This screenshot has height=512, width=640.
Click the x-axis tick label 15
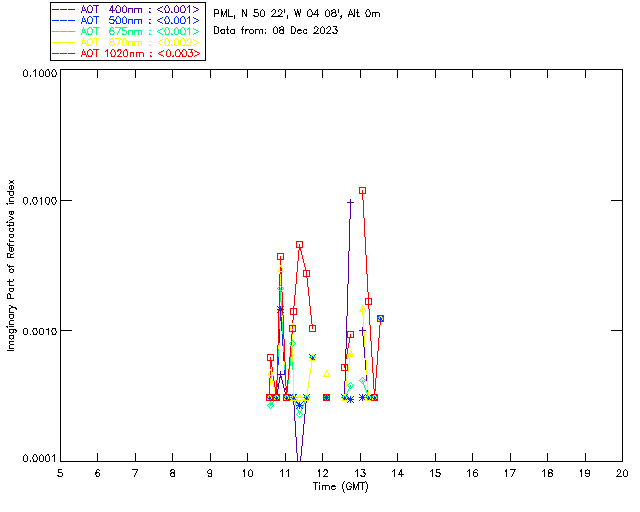[435, 473]
